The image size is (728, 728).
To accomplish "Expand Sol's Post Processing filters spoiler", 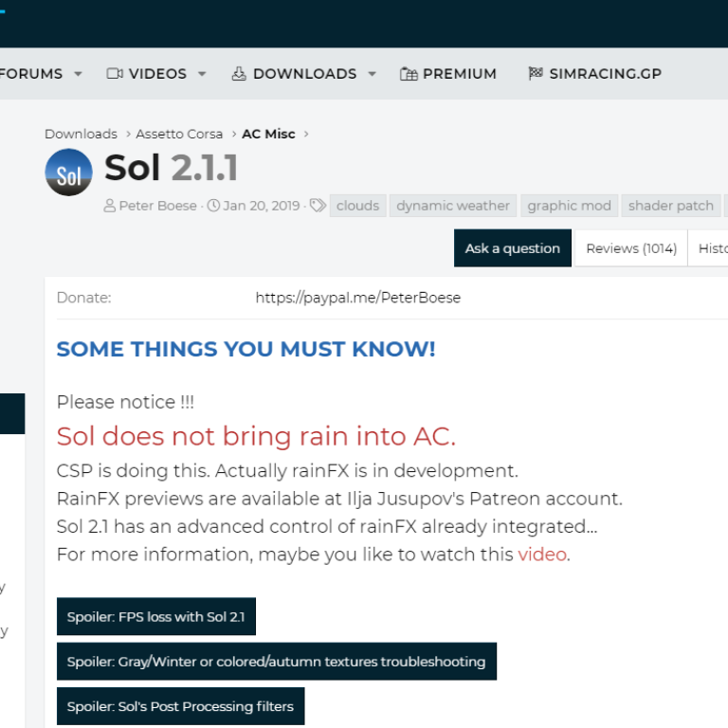I will [181, 706].
